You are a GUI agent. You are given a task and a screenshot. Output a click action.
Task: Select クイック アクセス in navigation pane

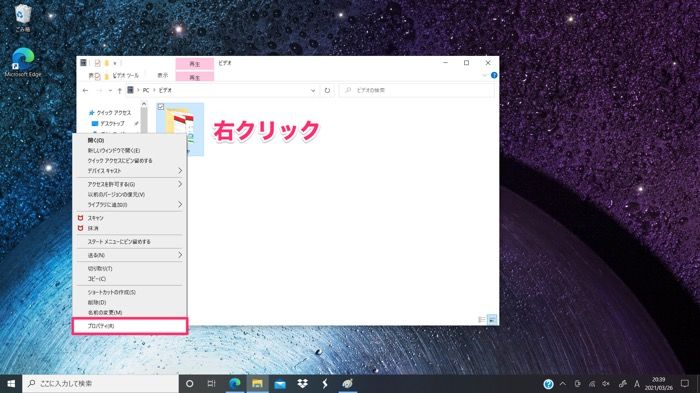[x=114, y=113]
